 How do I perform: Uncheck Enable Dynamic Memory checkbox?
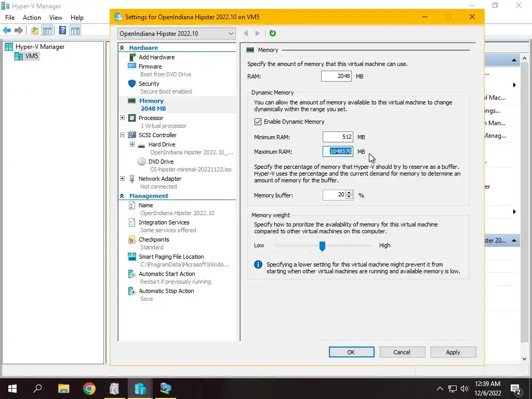[x=258, y=122]
